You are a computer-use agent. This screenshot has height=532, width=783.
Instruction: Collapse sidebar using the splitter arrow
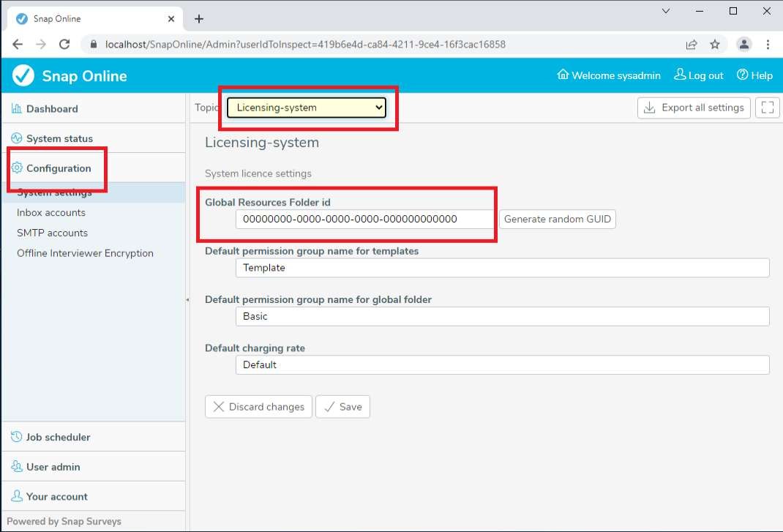point(187,299)
